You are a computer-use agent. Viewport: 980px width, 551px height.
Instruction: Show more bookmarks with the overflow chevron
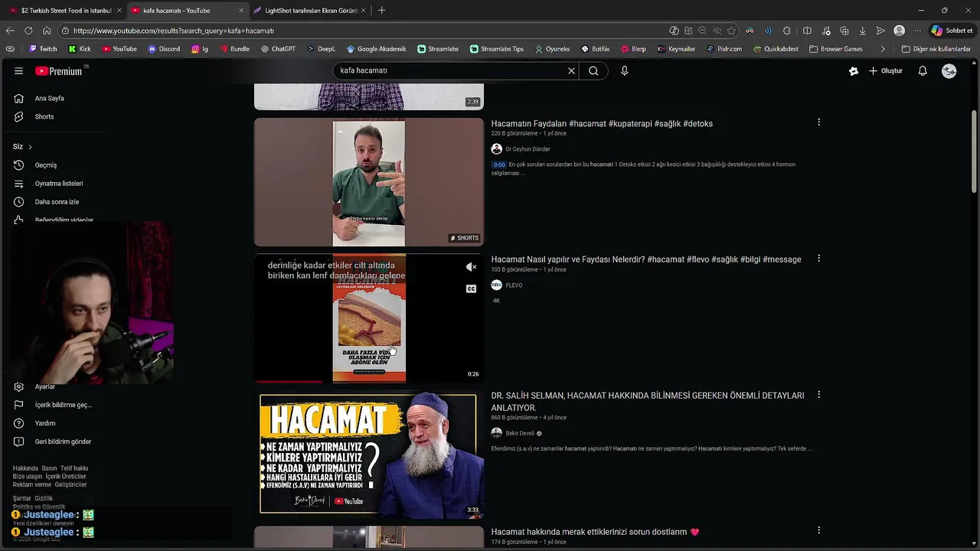coord(883,49)
